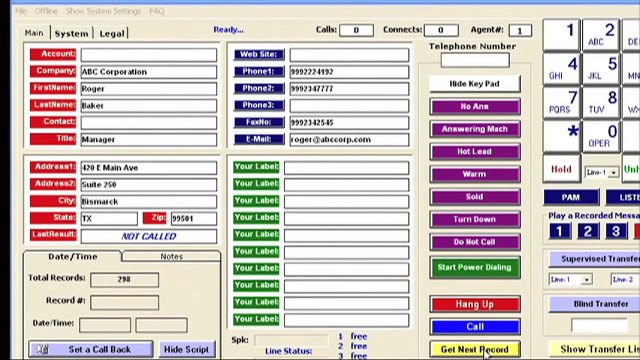
Task: Click Show Transfer List button
Action: coord(595,349)
